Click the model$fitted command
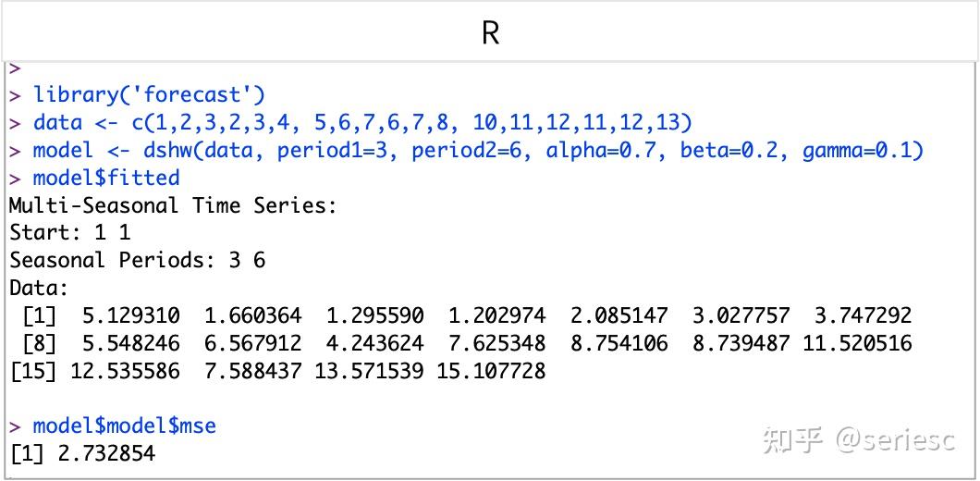 [106, 178]
